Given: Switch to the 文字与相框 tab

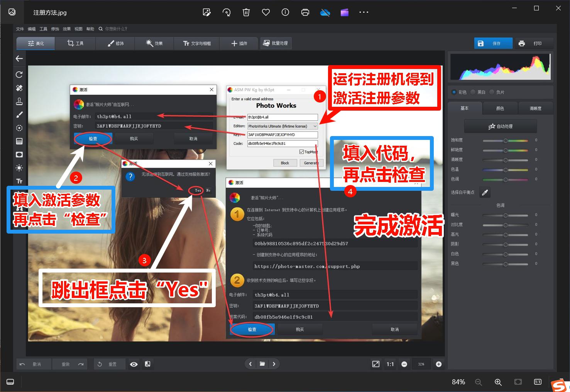Looking at the screenshot, I should click(197, 44).
